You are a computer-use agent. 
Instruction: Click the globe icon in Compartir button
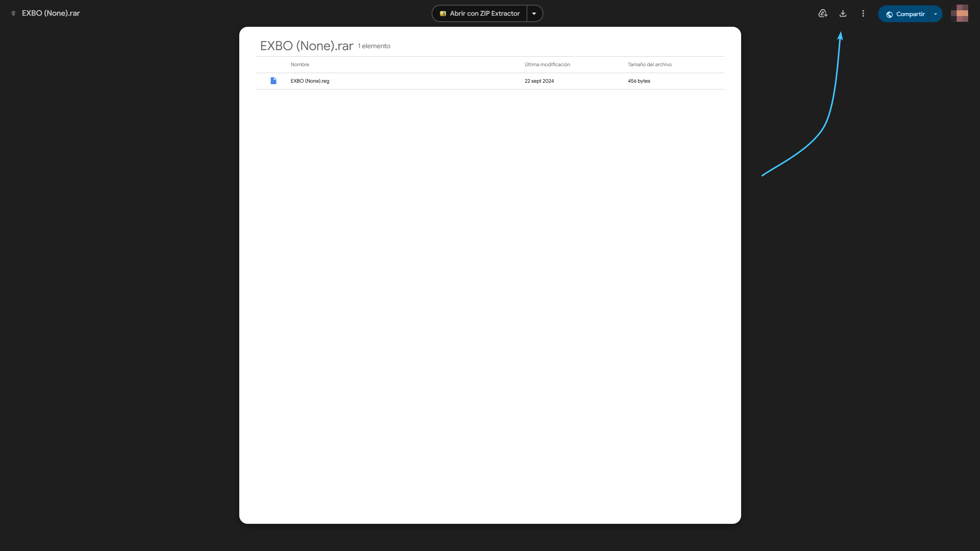tap(889, 14)
